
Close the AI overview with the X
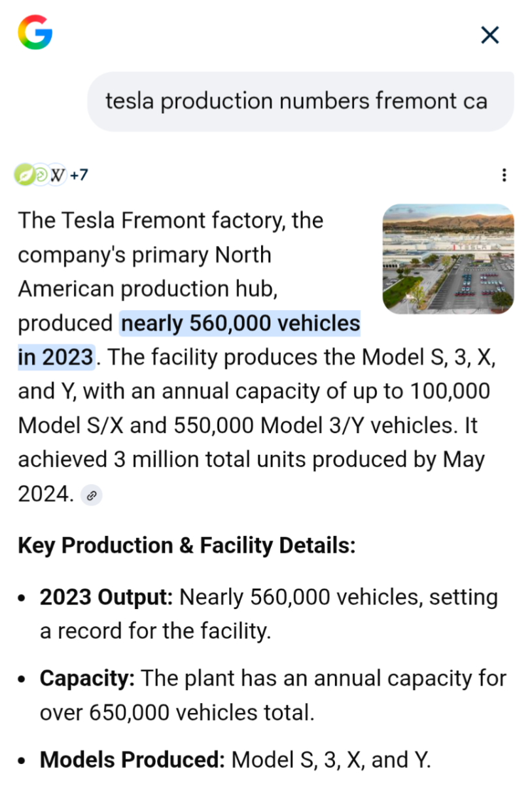point(490,35)
